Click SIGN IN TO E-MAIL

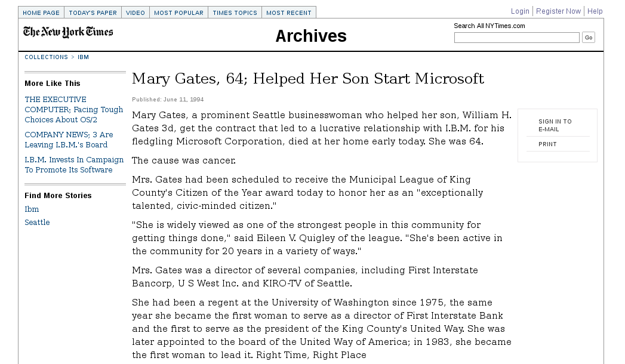point(555,125)
